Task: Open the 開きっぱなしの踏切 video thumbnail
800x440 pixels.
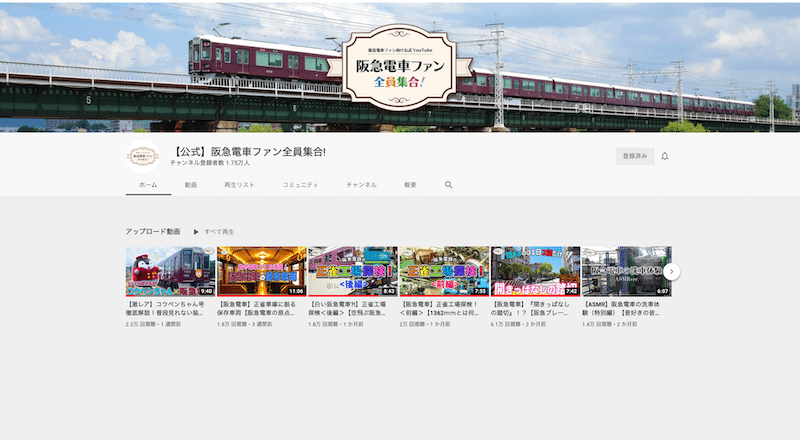Action: [x=535, y=271]
